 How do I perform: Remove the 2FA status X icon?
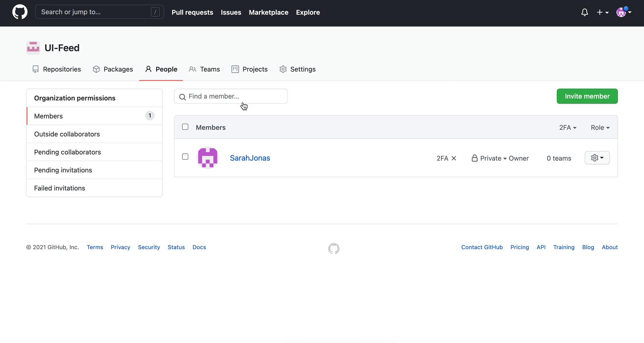coord(454,158)
